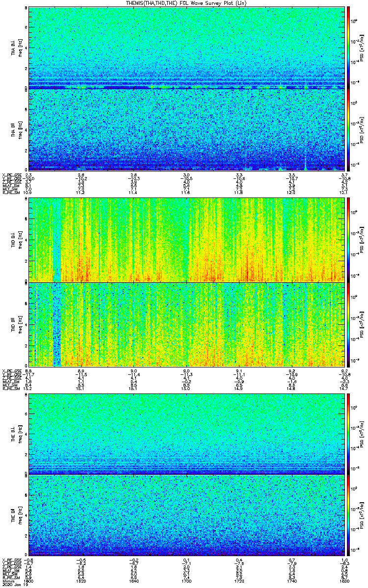Click the THA B-perpendicular PSD color bar
368x588 pixels.
pos(348,47)
